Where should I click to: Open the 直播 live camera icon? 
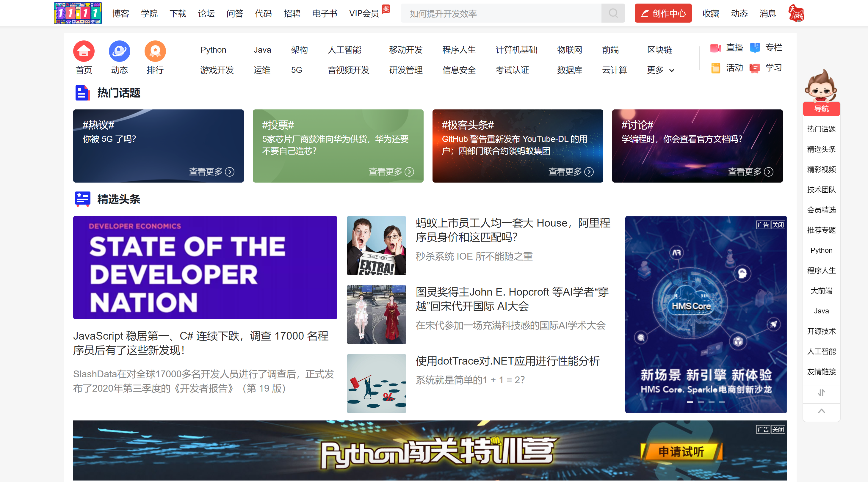[x=715, y=48]
